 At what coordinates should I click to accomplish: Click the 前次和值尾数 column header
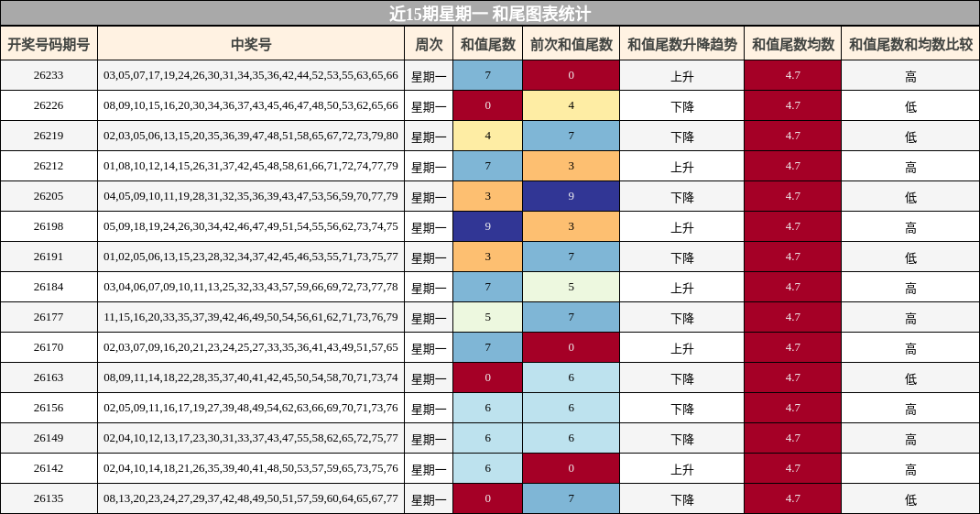(572, 44)
